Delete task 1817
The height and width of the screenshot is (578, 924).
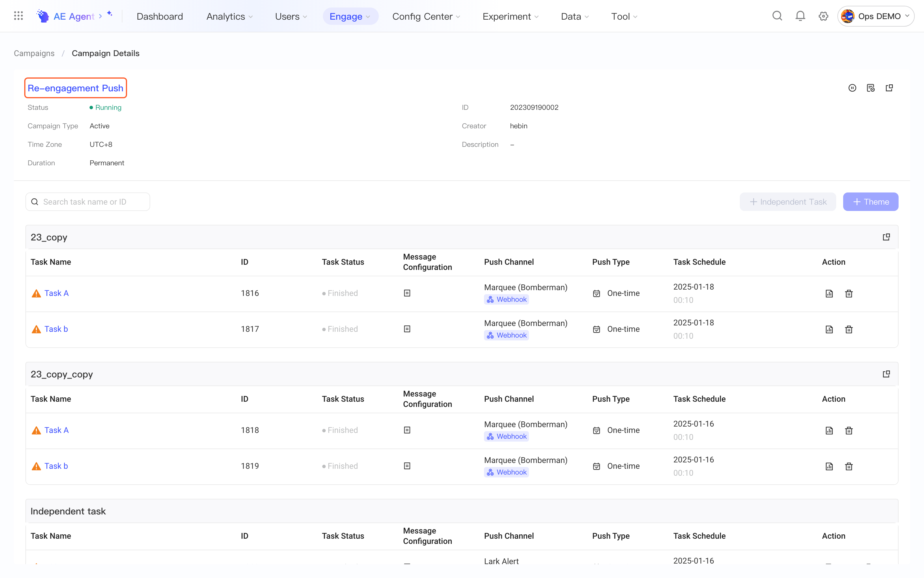[x=849, y=329]
